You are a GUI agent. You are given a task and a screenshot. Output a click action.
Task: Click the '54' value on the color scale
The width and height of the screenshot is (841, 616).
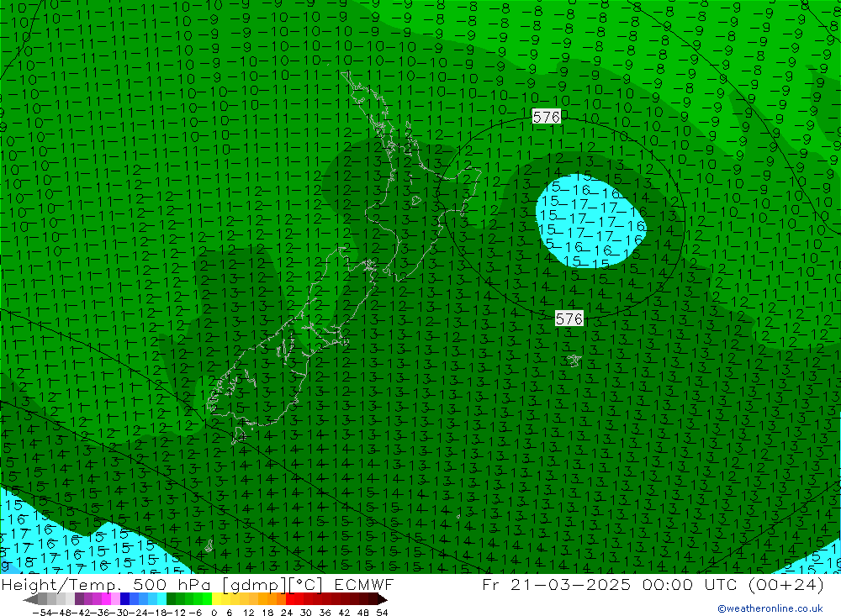point(382,613)
